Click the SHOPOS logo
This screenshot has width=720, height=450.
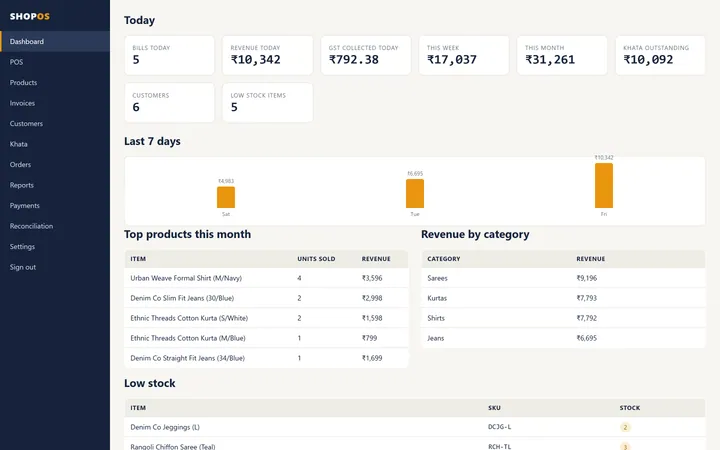[29, 17]
